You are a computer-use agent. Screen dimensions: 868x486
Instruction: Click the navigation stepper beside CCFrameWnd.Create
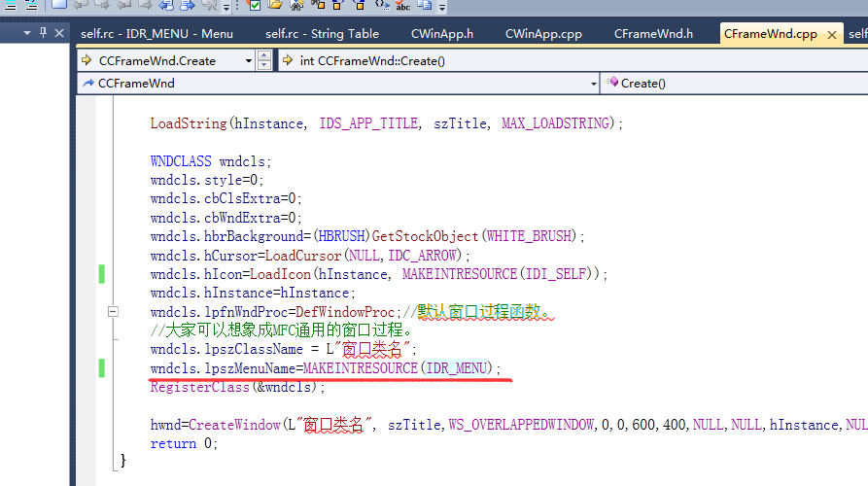point(264,60)
